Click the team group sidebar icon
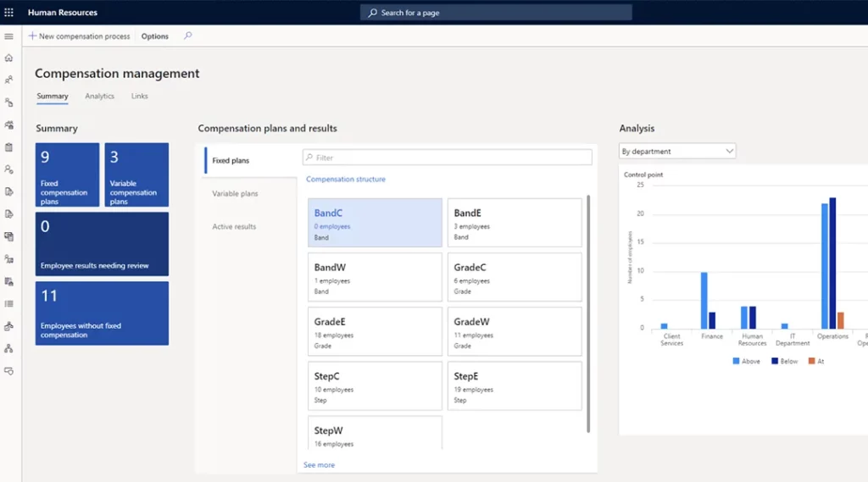Image resolution: width=868 pixels, height=482 pixels. (8, 125)
